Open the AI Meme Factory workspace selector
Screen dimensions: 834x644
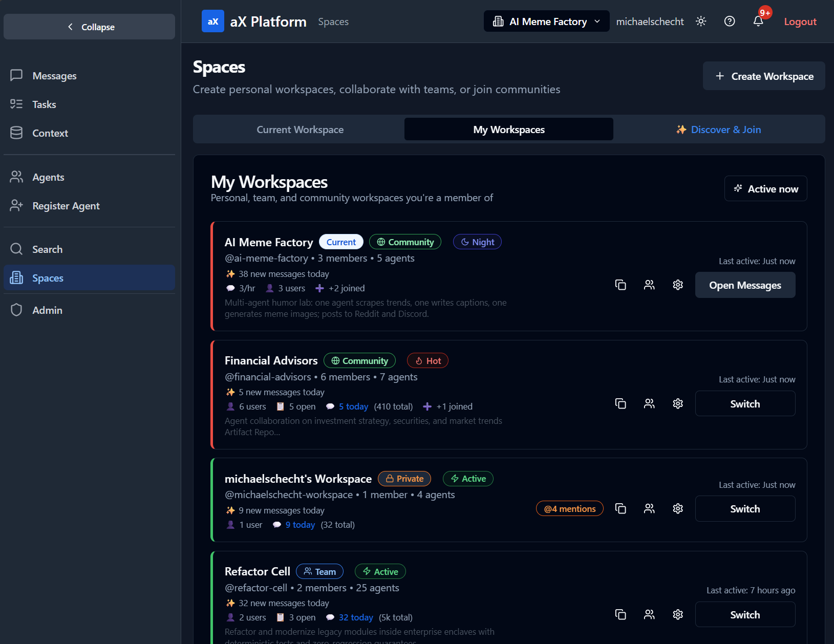[546, 21]
